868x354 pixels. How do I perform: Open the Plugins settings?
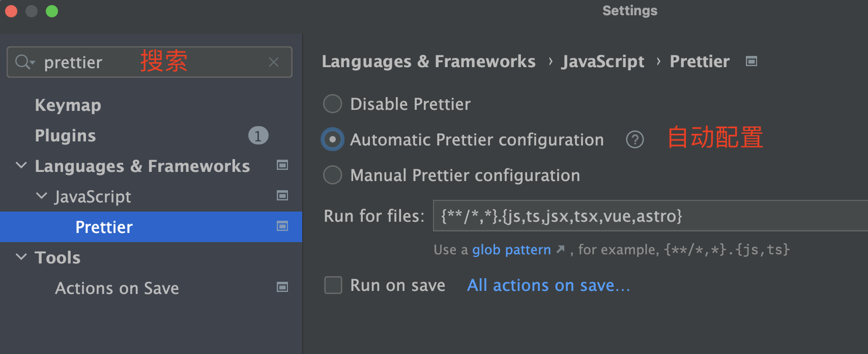65,136
